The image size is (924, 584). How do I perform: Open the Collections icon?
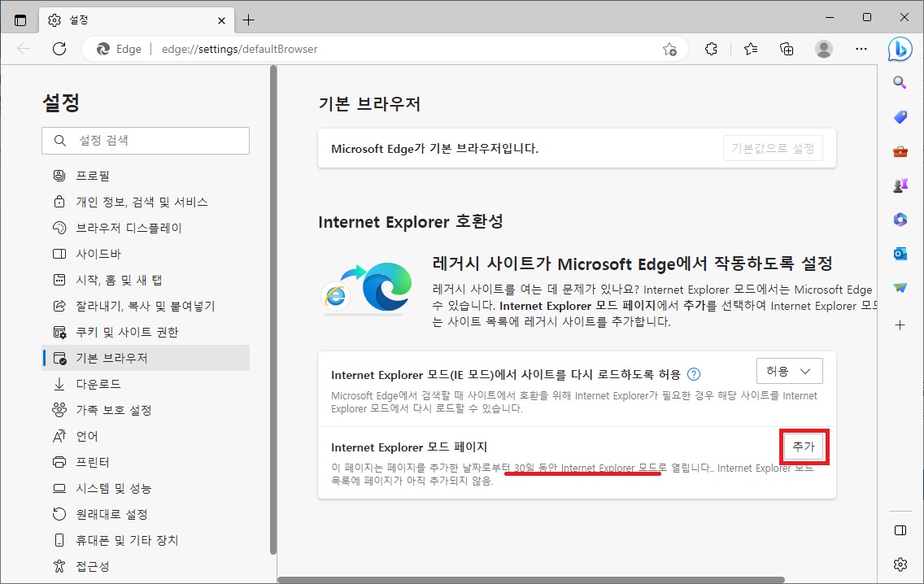787,49
